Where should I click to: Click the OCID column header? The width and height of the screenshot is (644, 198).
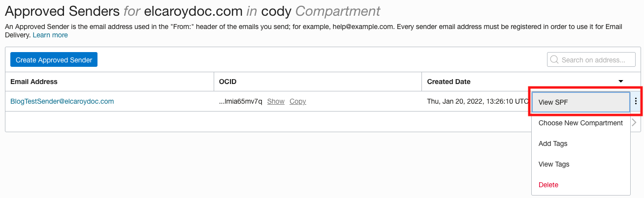pyautogui.click(x=228, y=82)
